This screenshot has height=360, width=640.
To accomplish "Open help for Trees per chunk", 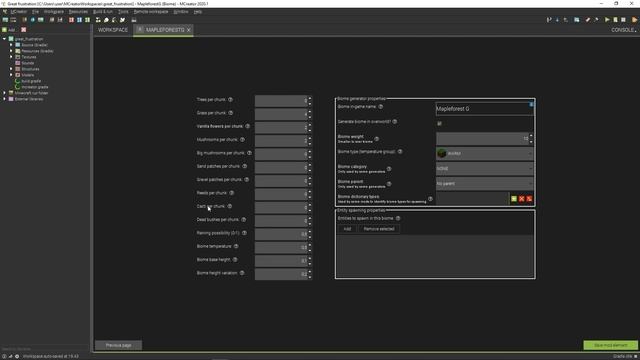I will (x=230, y=100).
